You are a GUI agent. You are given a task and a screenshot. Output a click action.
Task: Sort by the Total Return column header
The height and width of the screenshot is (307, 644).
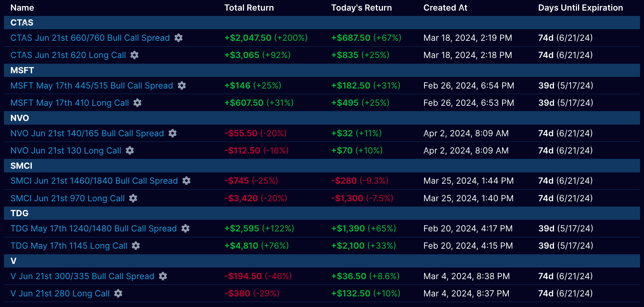pyautogui.click(x=249, y=8)
